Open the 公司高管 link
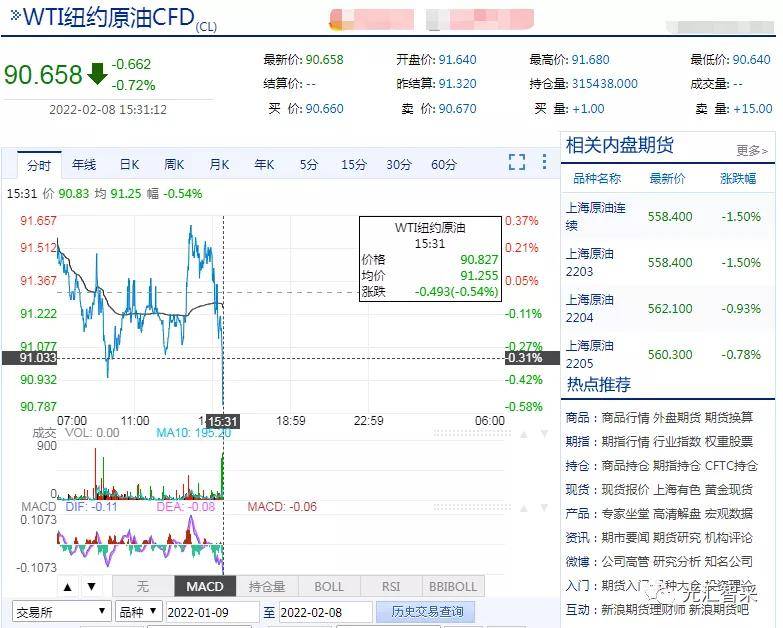The image size is (783, 628). [625, 562]
